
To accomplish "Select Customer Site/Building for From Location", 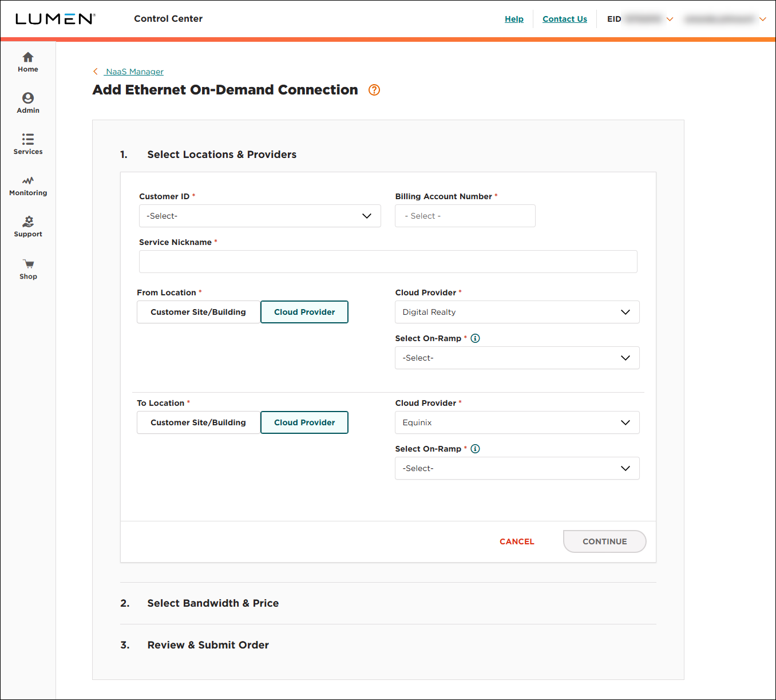I will click(198, 312).
